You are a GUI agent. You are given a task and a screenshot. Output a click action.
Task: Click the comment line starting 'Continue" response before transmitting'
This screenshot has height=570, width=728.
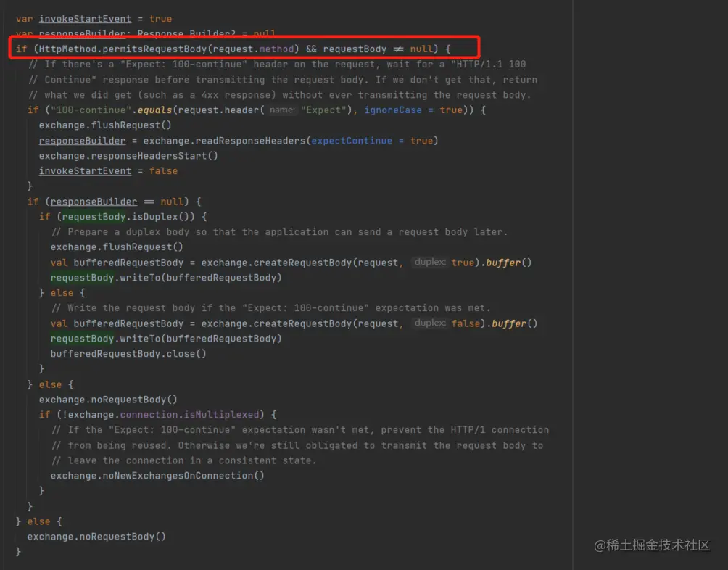point(283,80)
